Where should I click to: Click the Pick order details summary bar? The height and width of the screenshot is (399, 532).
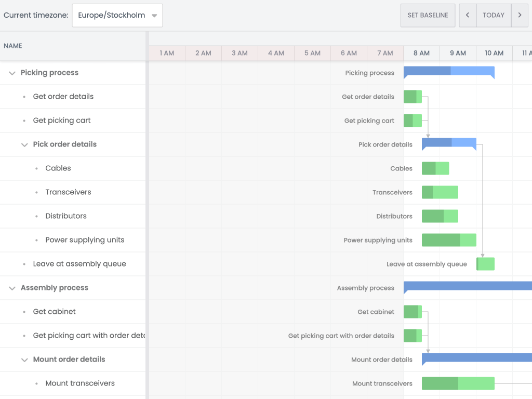click(x=449, y=143)
